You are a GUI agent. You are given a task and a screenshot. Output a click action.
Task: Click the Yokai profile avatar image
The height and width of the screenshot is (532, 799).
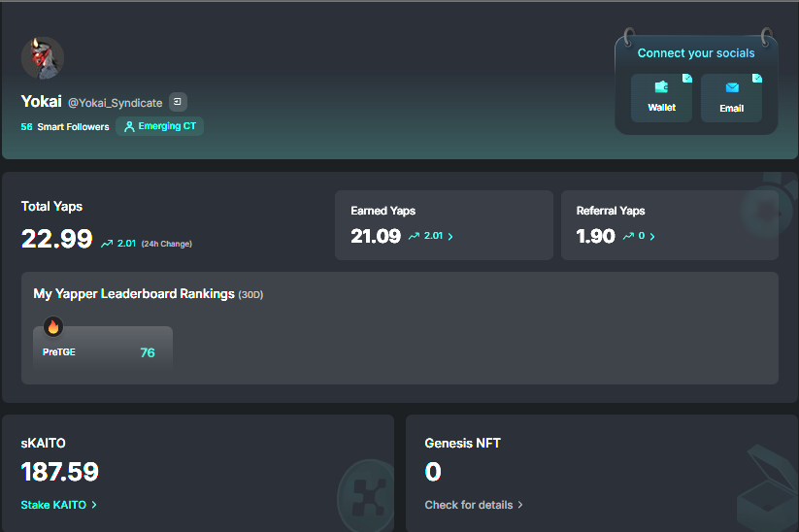[x=43, y=58]
